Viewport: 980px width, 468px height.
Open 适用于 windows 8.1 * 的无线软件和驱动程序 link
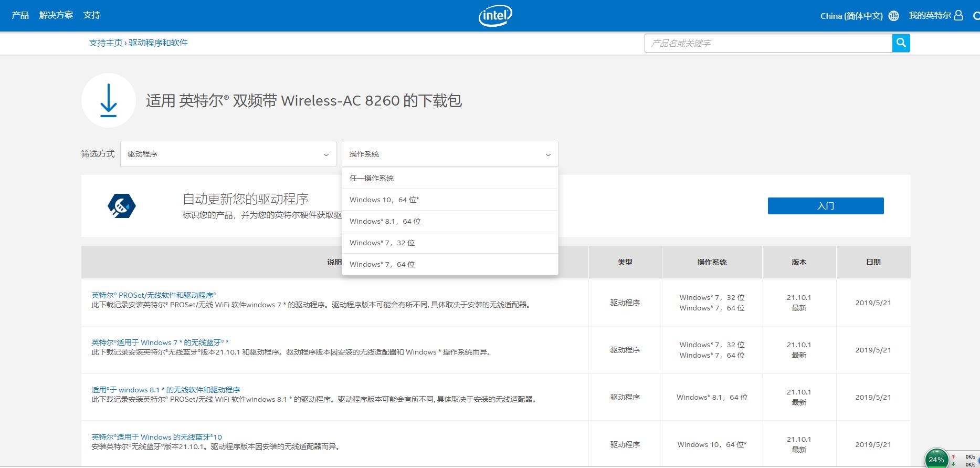tap(166, 390)
